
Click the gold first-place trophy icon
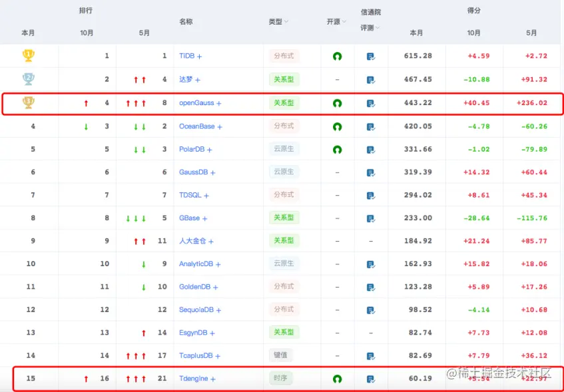(x=29, y=56)
